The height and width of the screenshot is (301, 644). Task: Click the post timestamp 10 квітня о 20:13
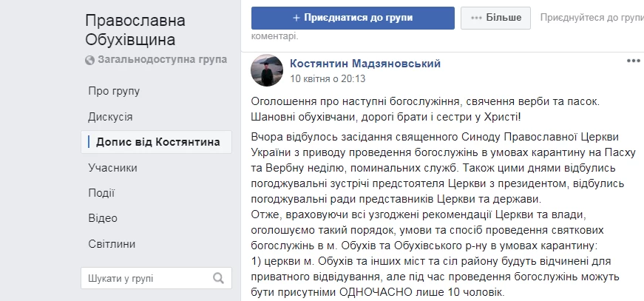[328, 78]
